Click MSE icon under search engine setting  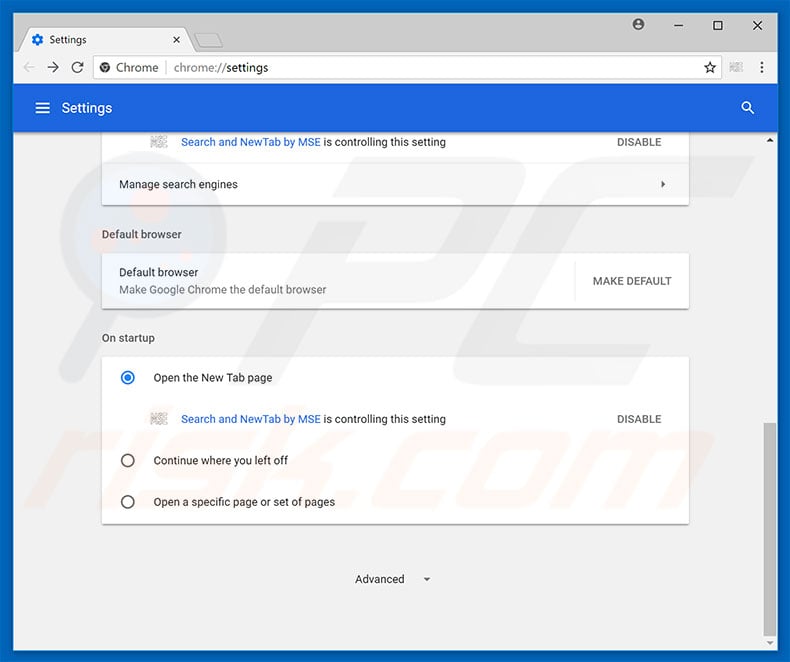click(x=159, y=142)
